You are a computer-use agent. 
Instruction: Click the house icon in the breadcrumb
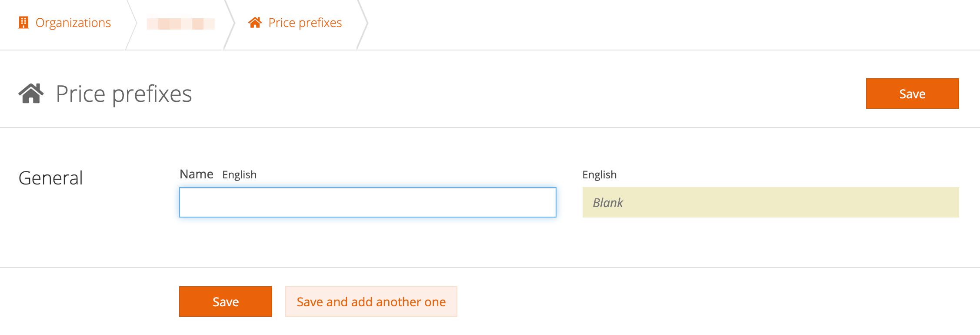coord(255,23)
